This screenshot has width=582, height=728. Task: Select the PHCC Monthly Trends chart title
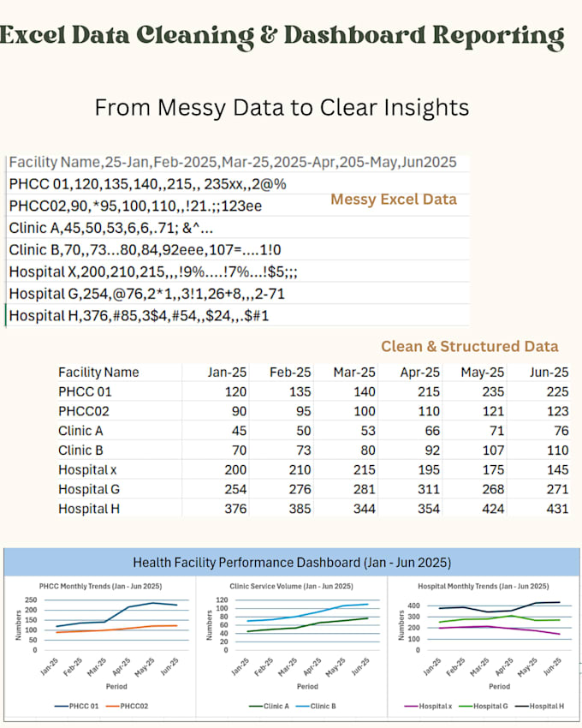(x=101, y=587)
